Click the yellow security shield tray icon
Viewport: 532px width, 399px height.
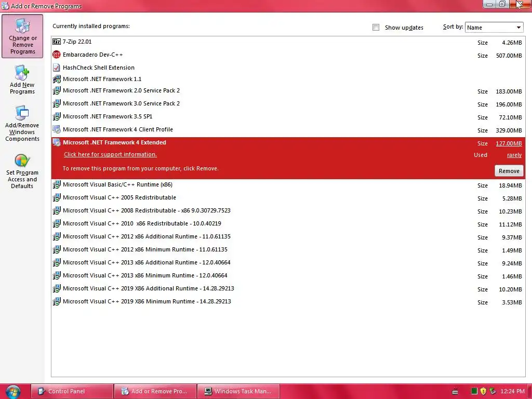point(484,391)
